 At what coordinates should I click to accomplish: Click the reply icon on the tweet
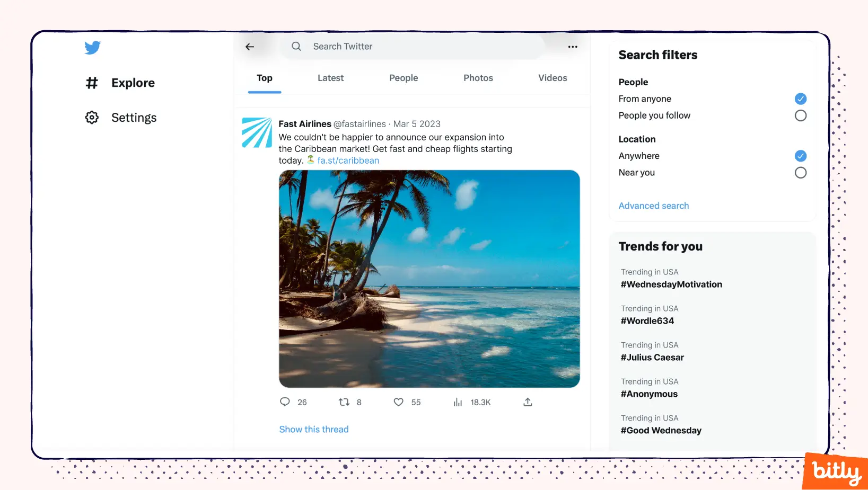point(285,402)
